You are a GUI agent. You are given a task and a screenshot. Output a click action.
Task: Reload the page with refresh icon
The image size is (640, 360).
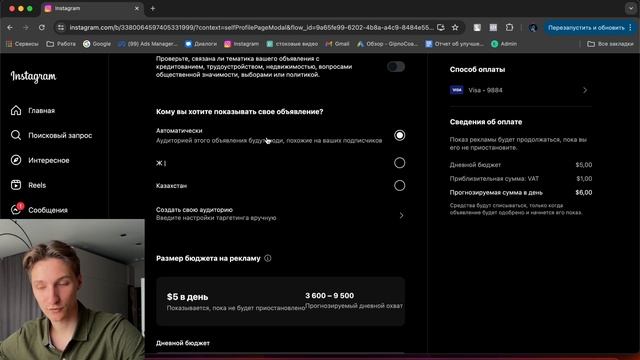(42, 27)
